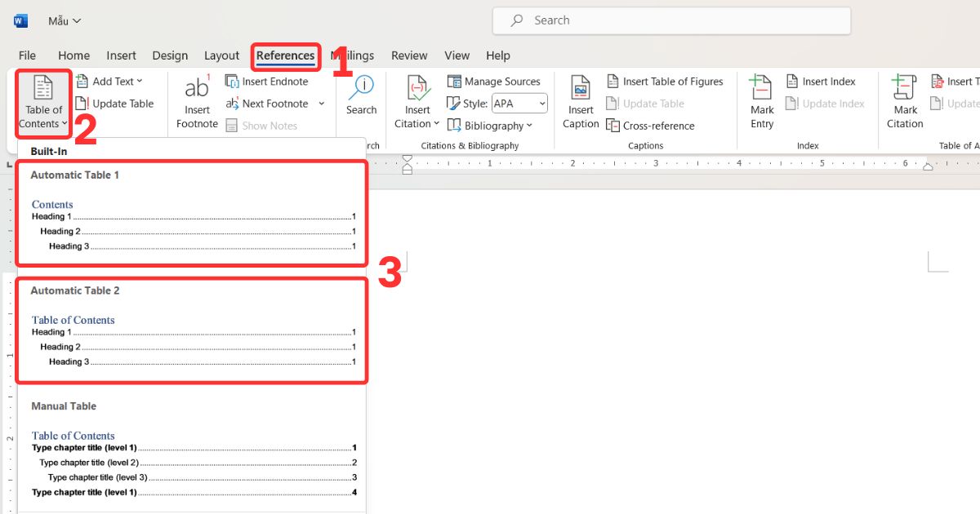Click in the title bar Search box

coord(671,20)
